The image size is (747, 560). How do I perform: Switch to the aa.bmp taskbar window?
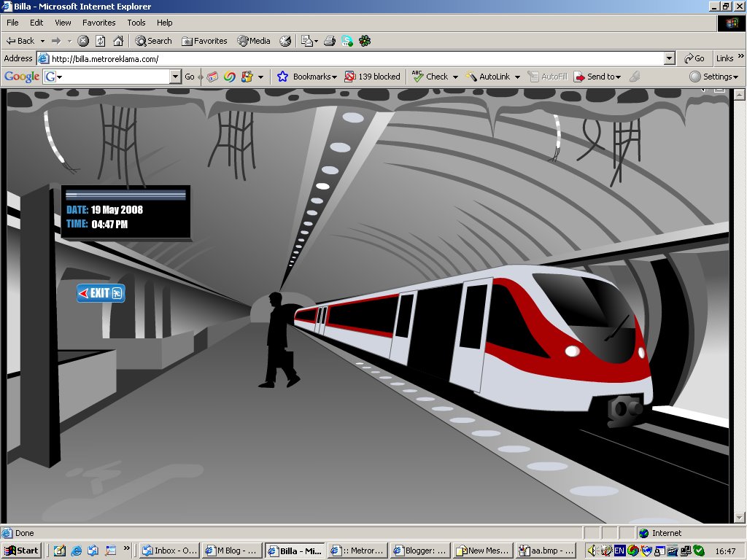(546, 551)
